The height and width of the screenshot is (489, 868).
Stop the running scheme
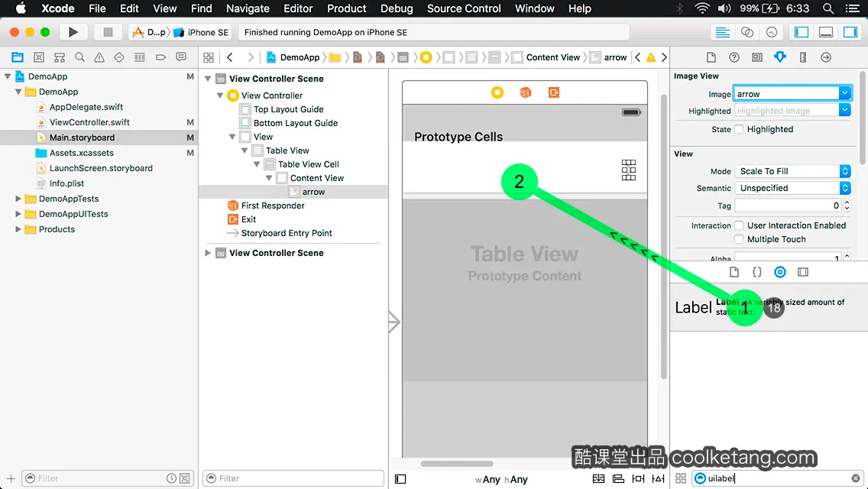[x=108, y=32]
